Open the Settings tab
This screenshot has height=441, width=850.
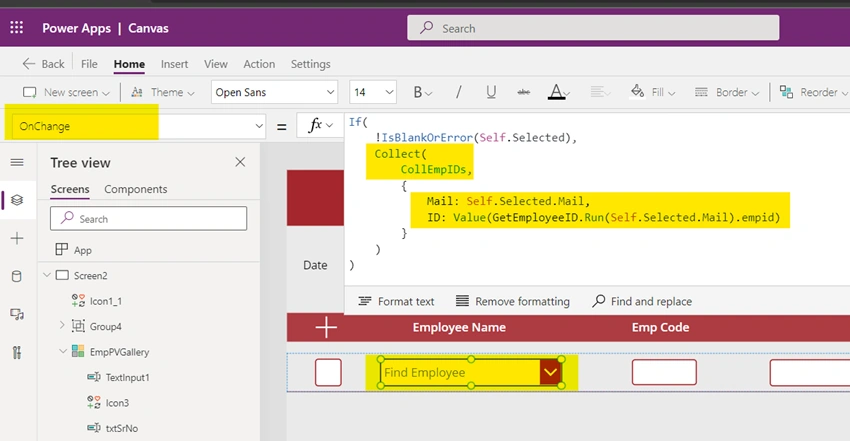point(311,64)
